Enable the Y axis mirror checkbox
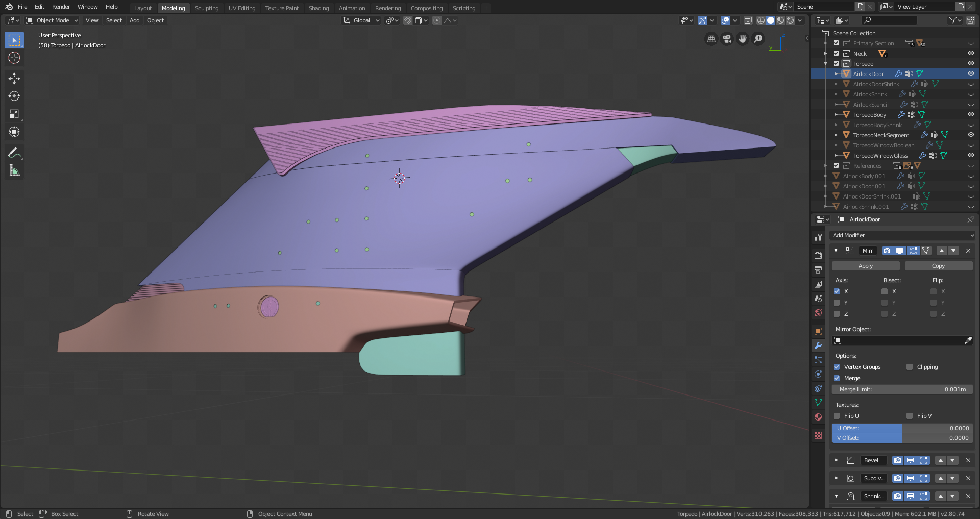Screen dimensions: 980x519 837,303
